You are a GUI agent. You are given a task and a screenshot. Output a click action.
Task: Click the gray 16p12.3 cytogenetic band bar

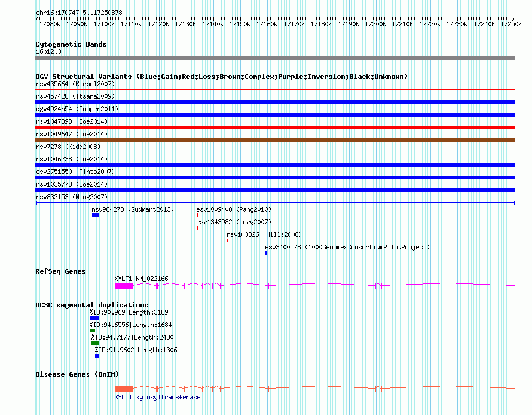[x=275, y=58]
